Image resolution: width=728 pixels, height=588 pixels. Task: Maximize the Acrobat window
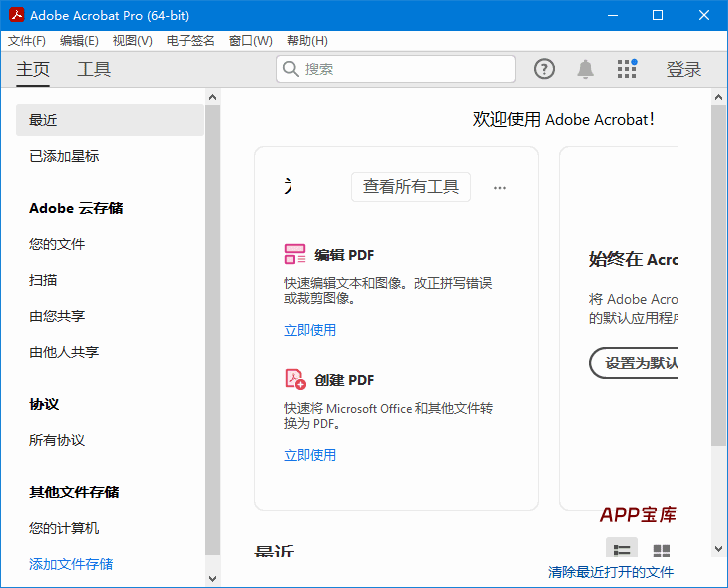[658, 15]
